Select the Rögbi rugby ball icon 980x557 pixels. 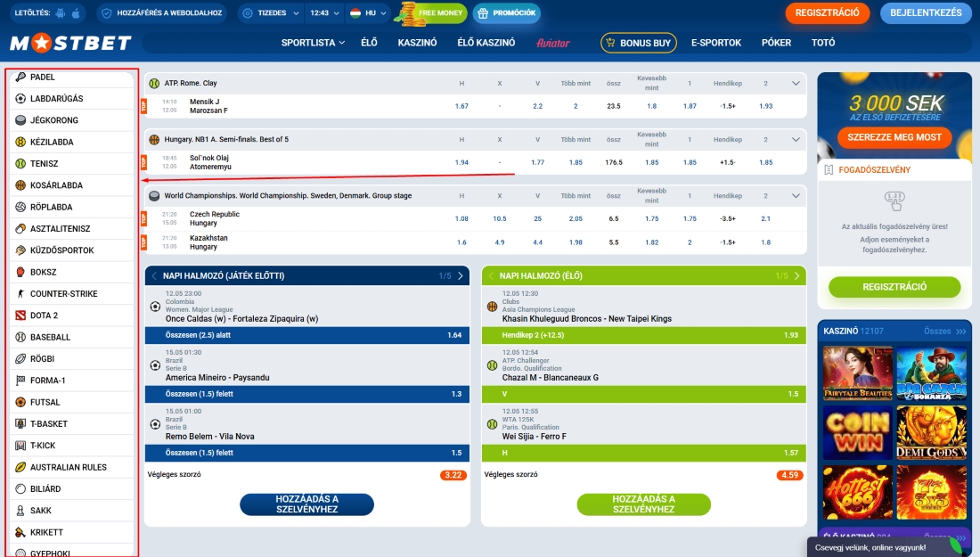(20, 358)
